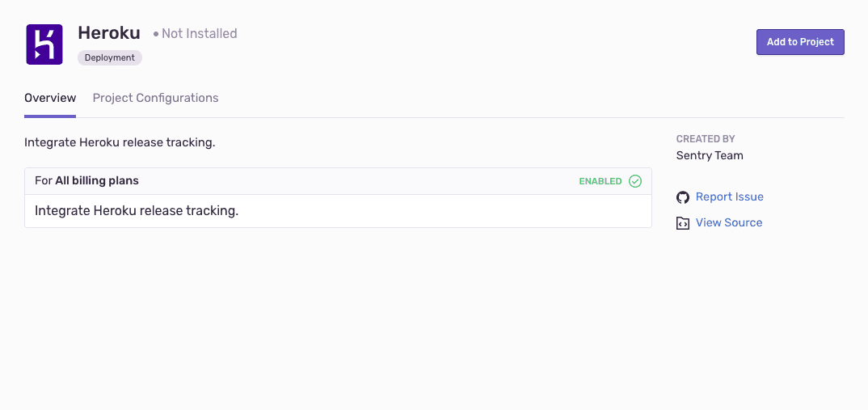868x410 pixels.
Task: Click the Heroku logo icon
Action: click(x=44, y=44)
